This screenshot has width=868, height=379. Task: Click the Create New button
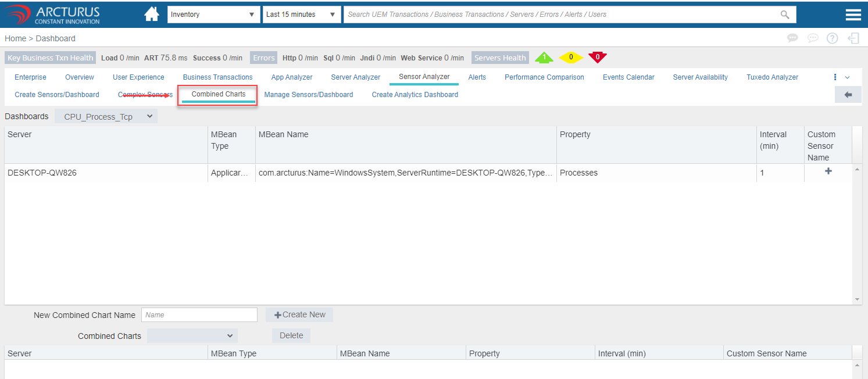pos(299,314)
